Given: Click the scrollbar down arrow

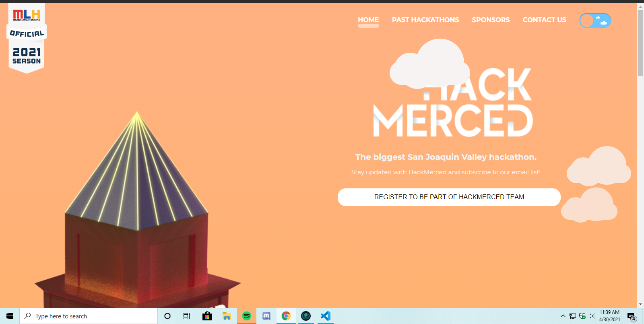Looking at the screenshot, I should click(x=640, y=305).
